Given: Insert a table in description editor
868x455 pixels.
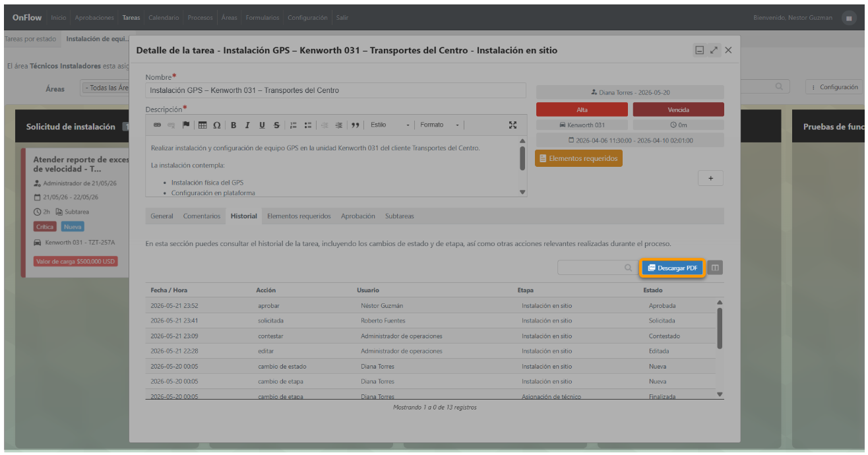Looking at the screenshot, I should [202, 125].
